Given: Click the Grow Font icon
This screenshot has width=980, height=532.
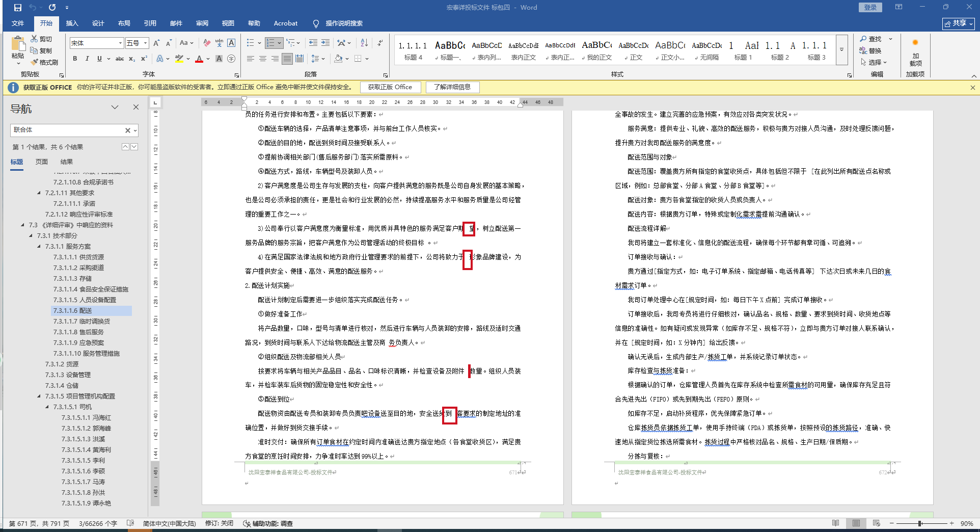Looking at the screenshot, I should (x=157, y=43).
